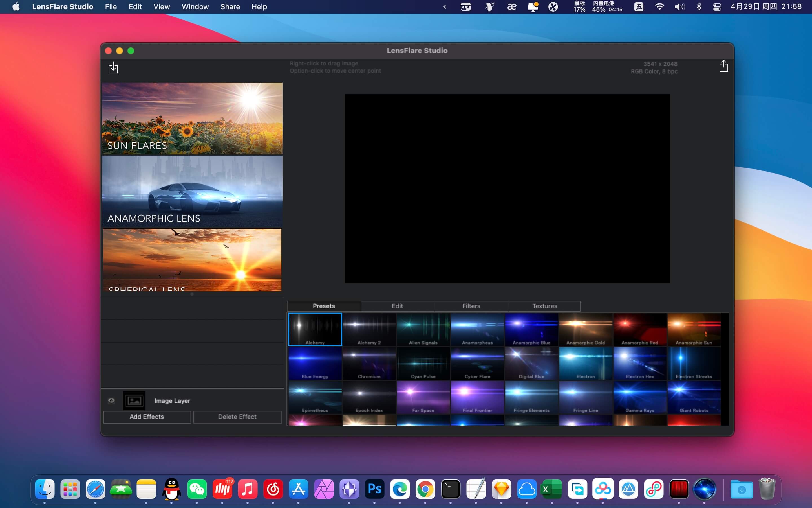Select the Anamorphic Gold preset

586,329
